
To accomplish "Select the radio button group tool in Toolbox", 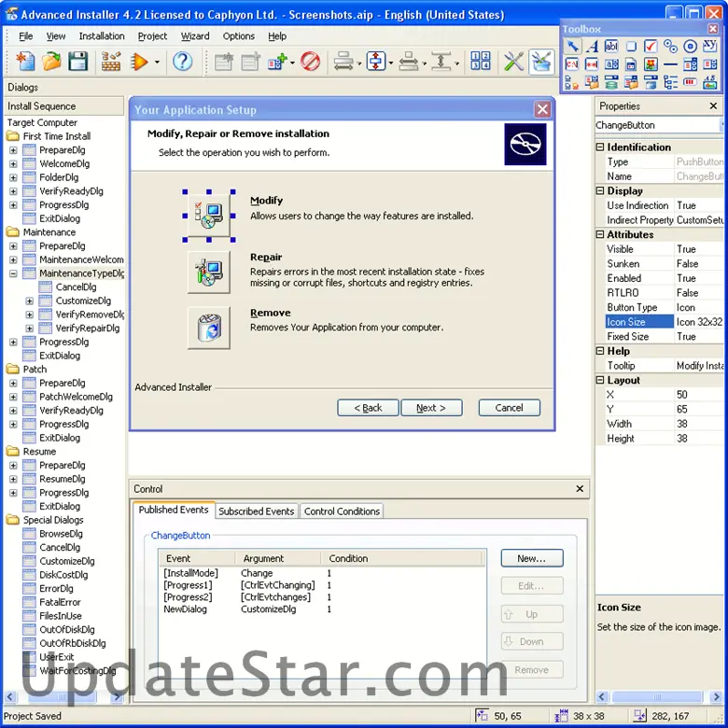I will (670, 46).
